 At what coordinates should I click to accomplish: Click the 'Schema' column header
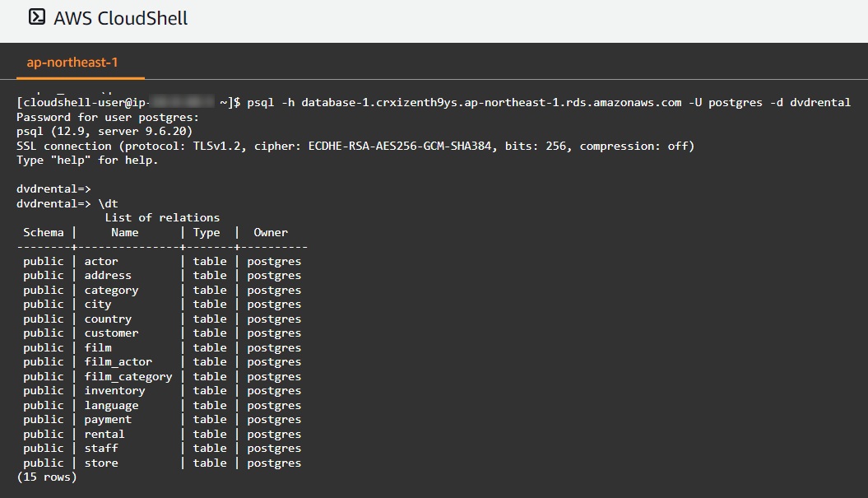coord(43,233)
